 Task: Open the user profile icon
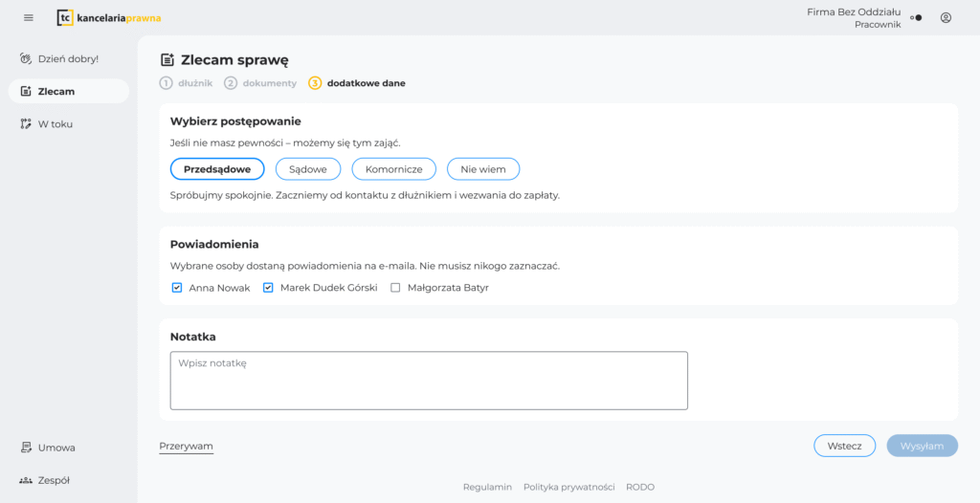(946, 17)
